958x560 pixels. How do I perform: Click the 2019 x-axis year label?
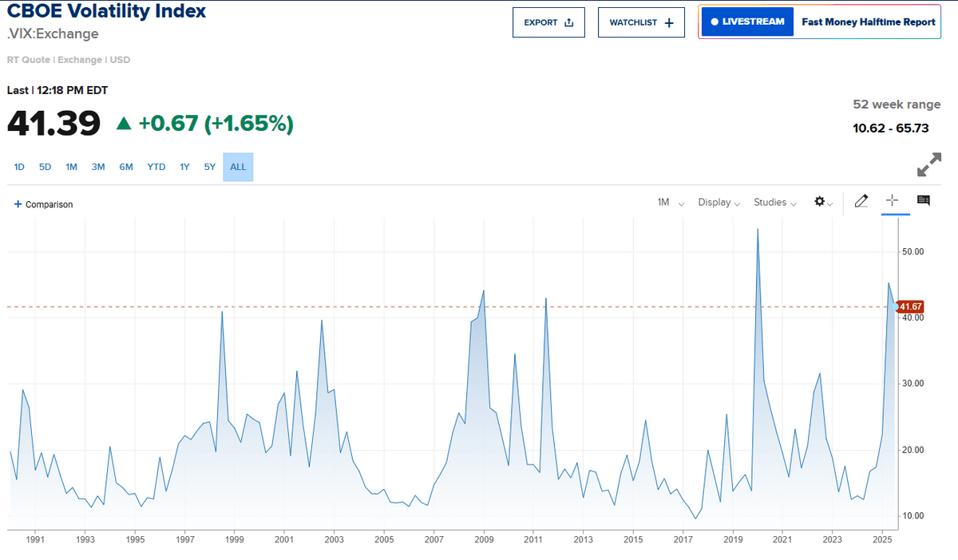pyautogui.click(x=733, y=541)
